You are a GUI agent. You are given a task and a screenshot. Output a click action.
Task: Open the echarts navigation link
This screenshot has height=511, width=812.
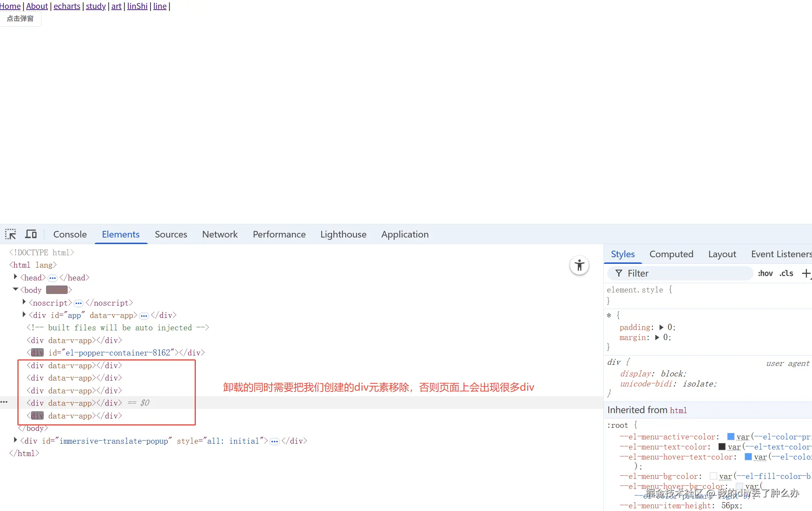pos(67,6)
